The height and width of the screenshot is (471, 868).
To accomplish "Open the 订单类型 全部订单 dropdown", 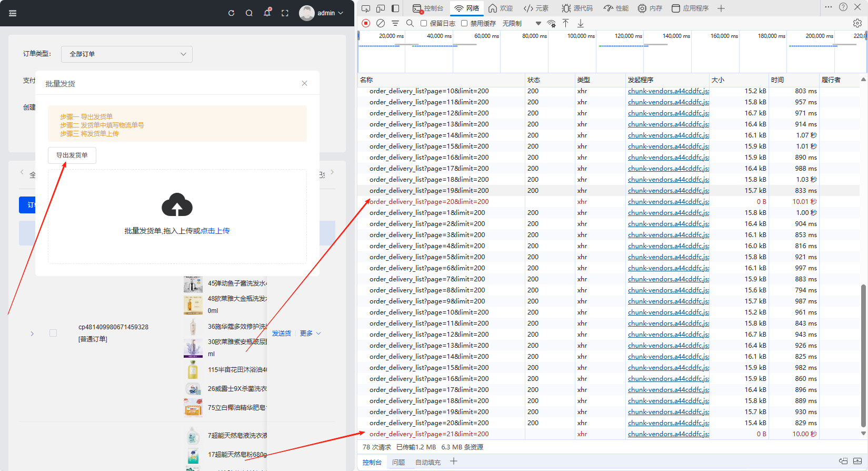I will [127, 54].
